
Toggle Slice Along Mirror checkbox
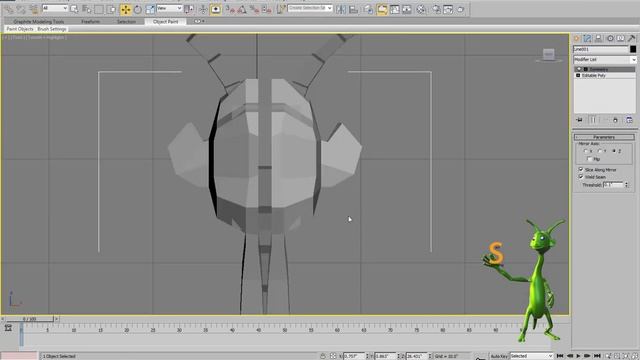pyautogui.click(x=581, y=169)
